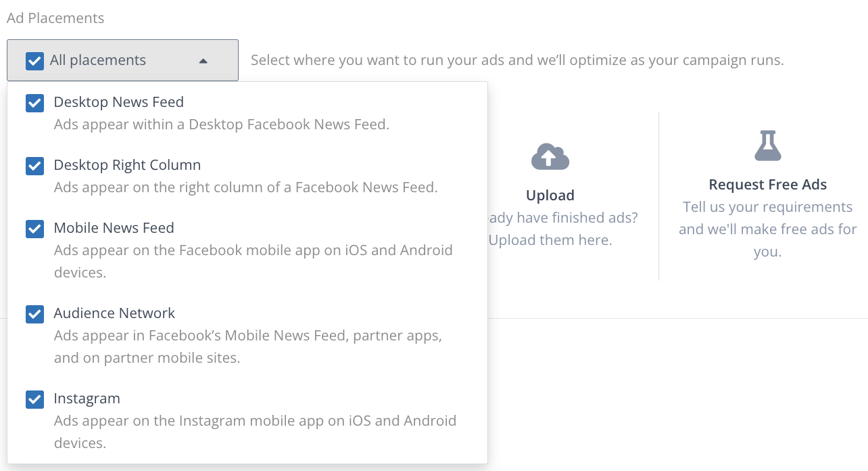This screenshot has height=471, width=868.
Task: Click the "Upload them here." text
Action: click(x=550, y=240)
